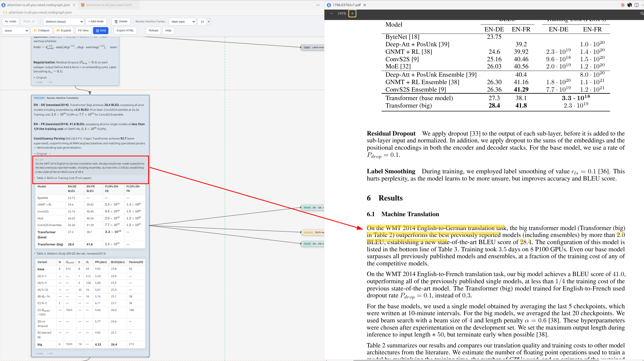The width and height of the screenshot is (644, 361).
Task: Click the Fit View button
Action: (83, 31)
